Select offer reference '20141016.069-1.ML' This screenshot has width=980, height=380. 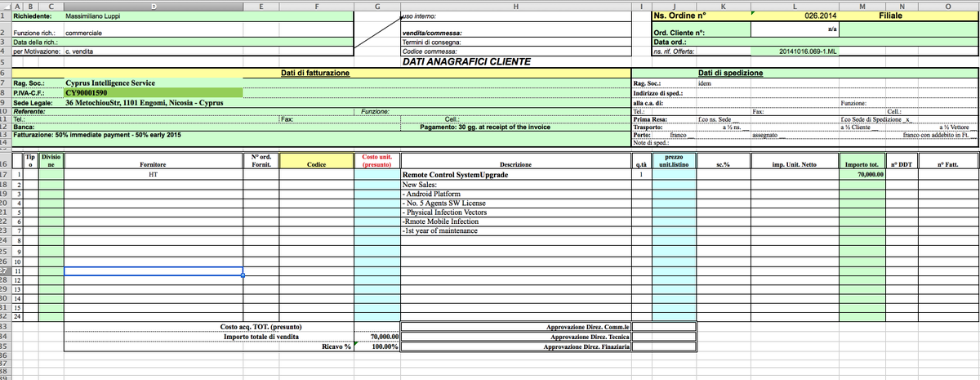click(x=794, y=51)
